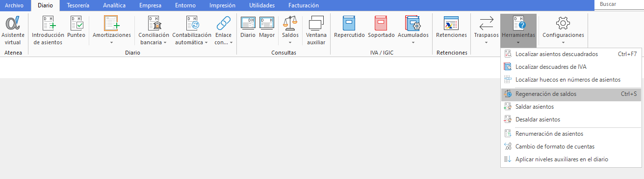Switch to the Tesorería tab

point(78,5)
